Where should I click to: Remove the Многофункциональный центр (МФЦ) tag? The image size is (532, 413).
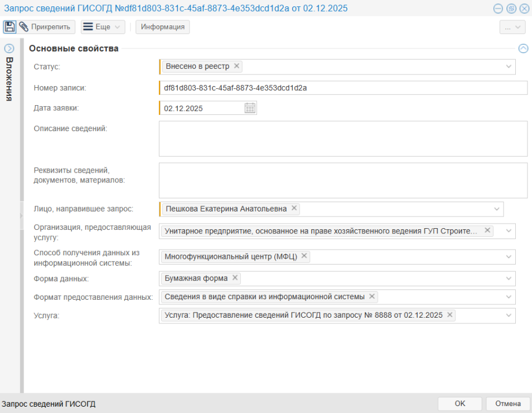click(304, 256)
